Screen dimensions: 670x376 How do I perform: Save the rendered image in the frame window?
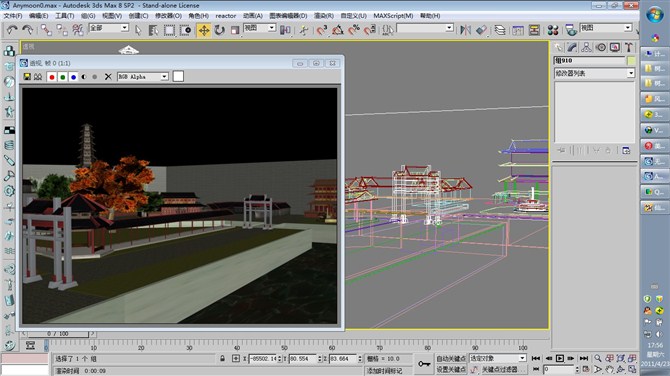(27, 76)
